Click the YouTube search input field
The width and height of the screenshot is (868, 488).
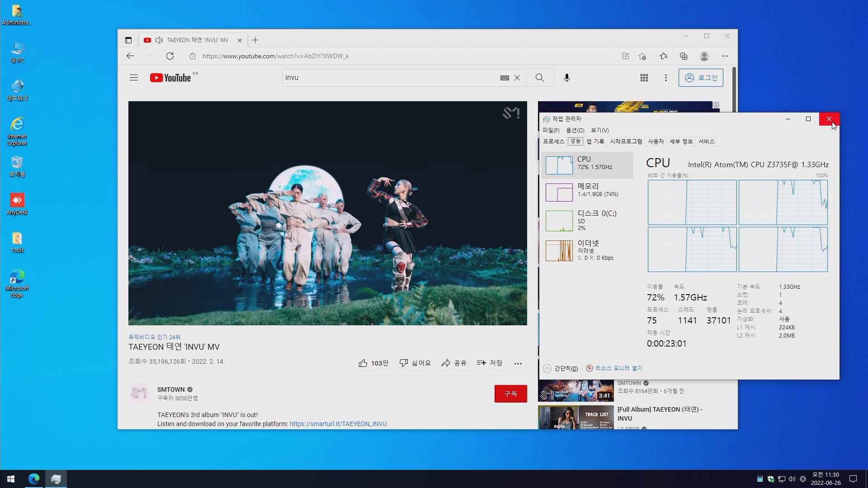(x=391, y=78)
